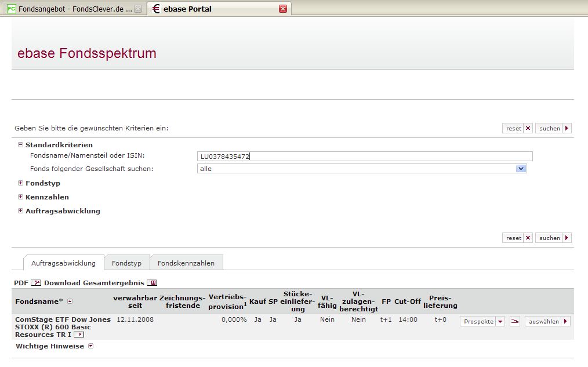Switch to the Fondsangebot - FondsClever.de browser tab

tap(74, 9)
